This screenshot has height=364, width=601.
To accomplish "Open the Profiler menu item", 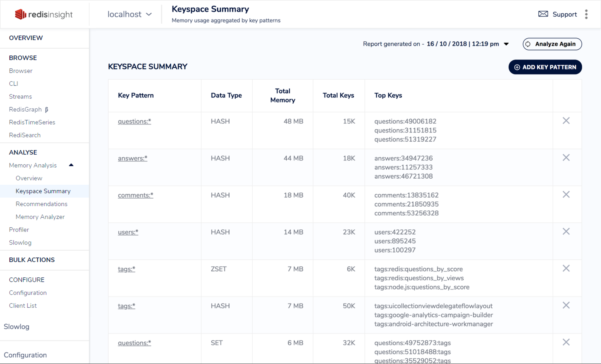I will [x=19, y=230].
